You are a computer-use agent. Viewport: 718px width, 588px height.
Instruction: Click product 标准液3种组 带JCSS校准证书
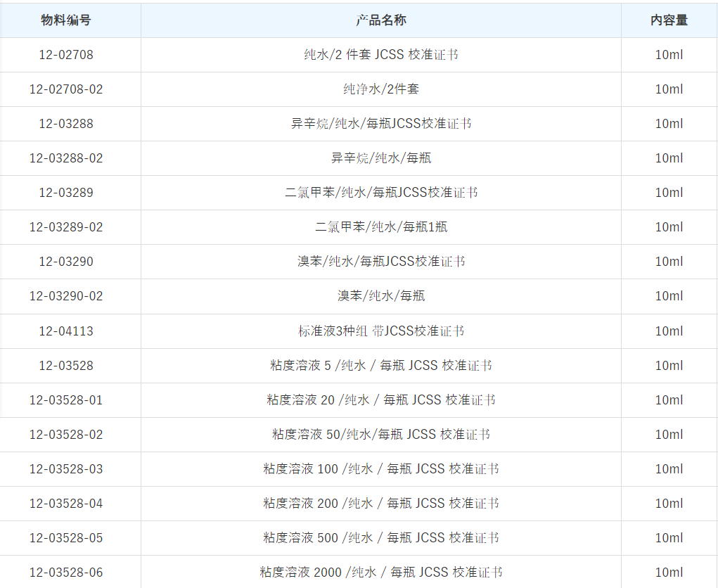coord(380,331)
